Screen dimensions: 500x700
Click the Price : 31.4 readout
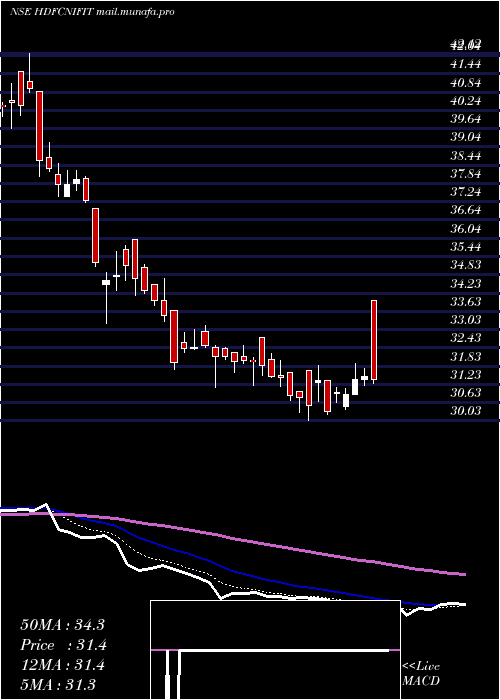point(62,645)
